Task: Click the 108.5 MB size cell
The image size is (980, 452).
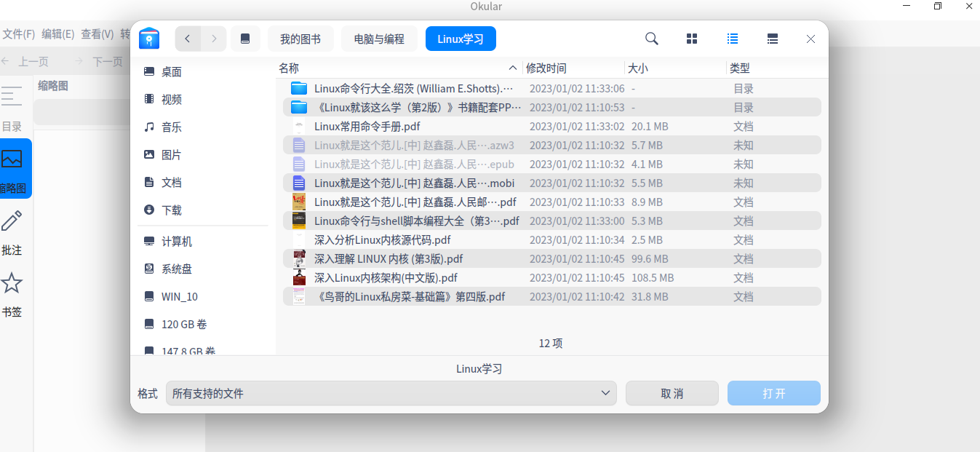Action: point(653,278)
